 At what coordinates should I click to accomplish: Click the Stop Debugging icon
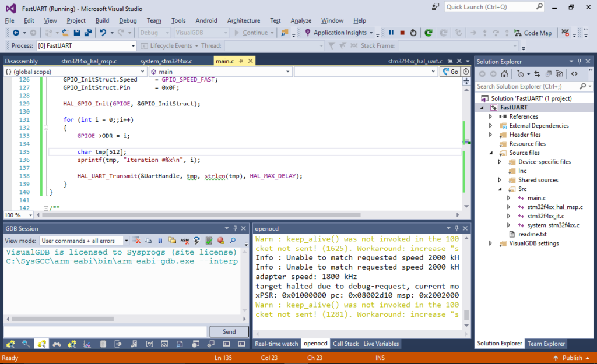pyautogui.click(x=402, y=33)
